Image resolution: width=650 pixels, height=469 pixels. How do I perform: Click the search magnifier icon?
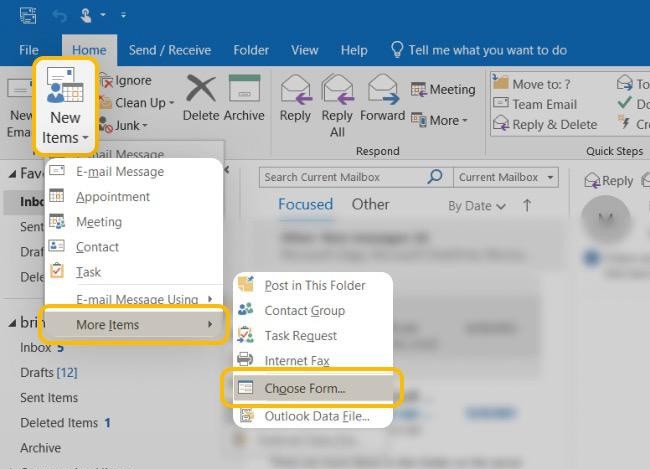point(435,177)
